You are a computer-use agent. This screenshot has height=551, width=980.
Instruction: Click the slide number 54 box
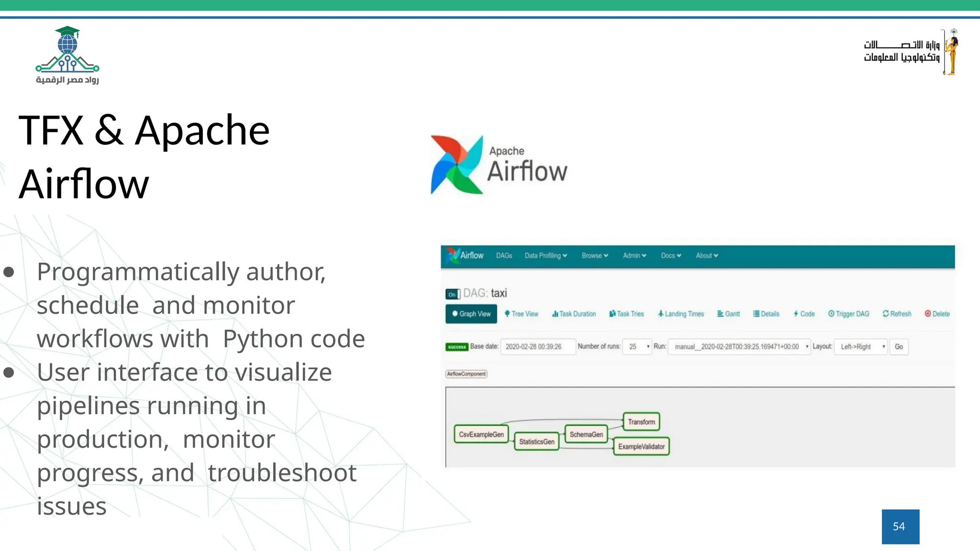click(901, 527)
